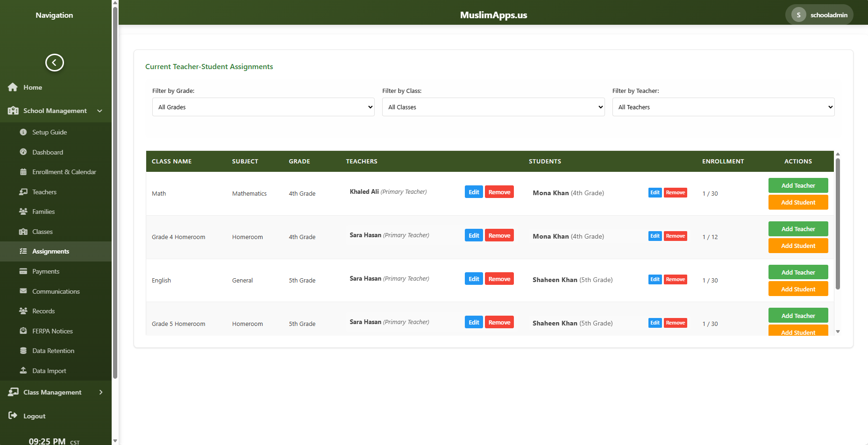Click the Teachers icon in navigation
The height and width of the screenshot is (445, 868).
(23, 192)
